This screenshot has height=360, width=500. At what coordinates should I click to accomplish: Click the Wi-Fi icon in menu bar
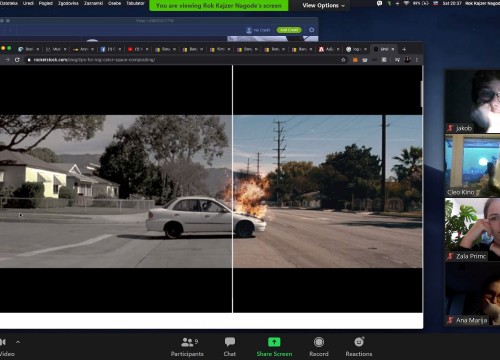coord(406,3)
